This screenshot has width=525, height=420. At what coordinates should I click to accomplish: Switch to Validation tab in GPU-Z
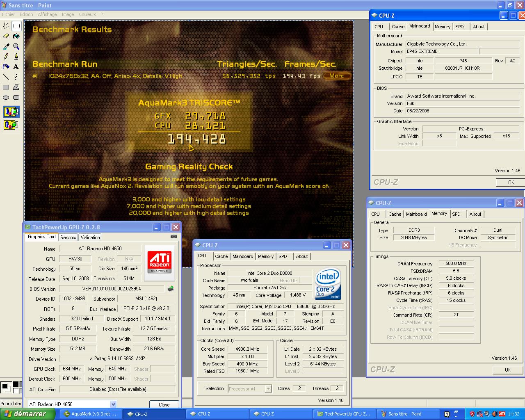(90, 237)
